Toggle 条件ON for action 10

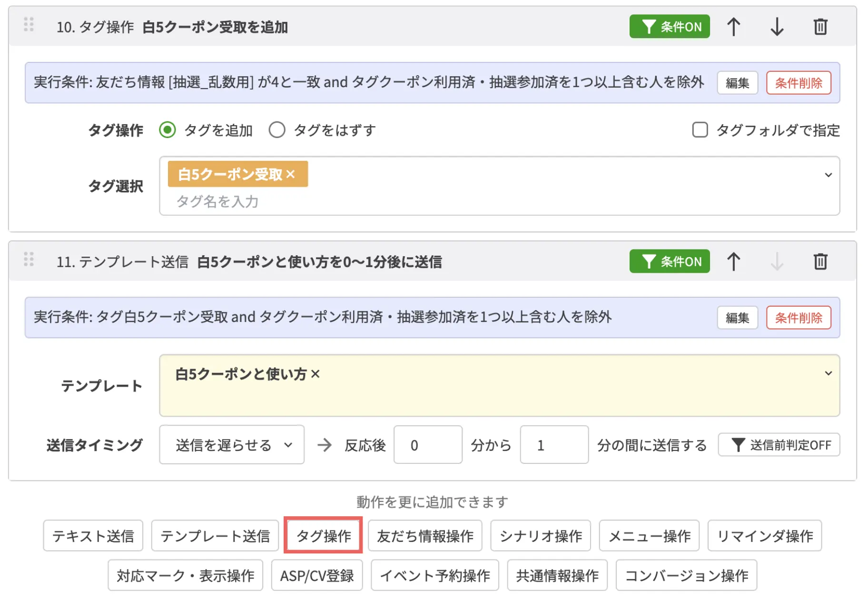670,27
